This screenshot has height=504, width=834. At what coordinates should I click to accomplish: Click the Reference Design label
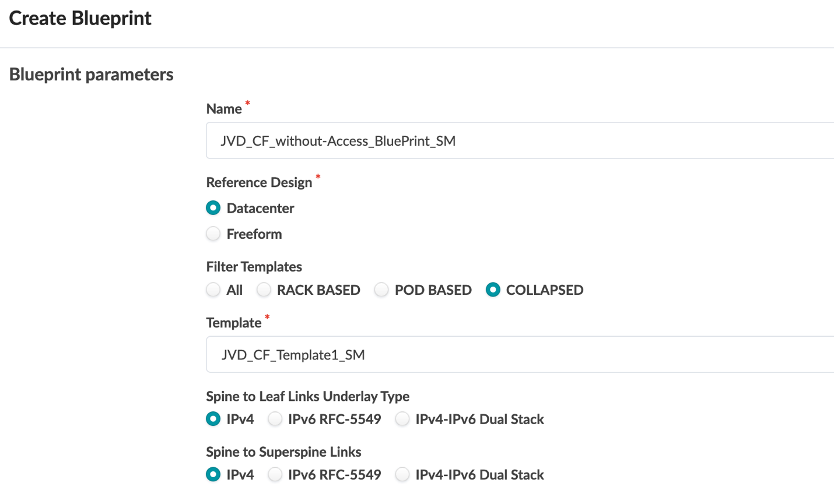tap(259, 182)
